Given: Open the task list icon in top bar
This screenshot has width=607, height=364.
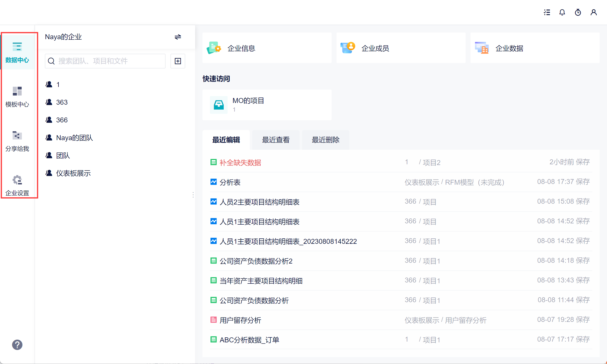Looking at the screenshot, I should (547, 12).
